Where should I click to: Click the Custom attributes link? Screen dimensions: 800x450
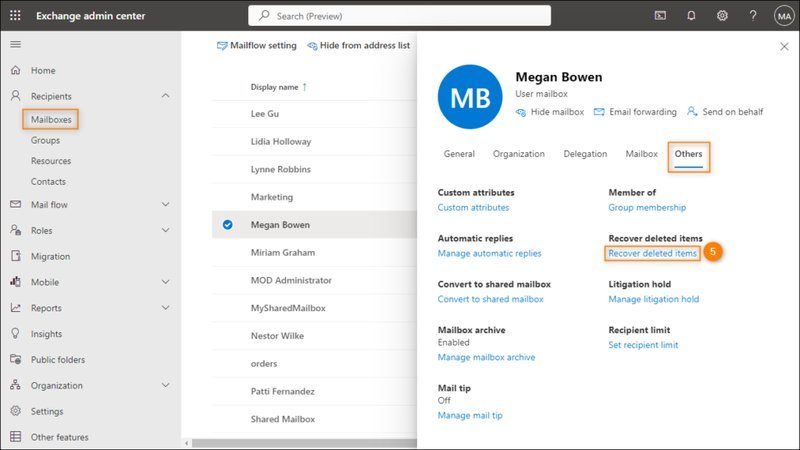click(x=473, y=208)
